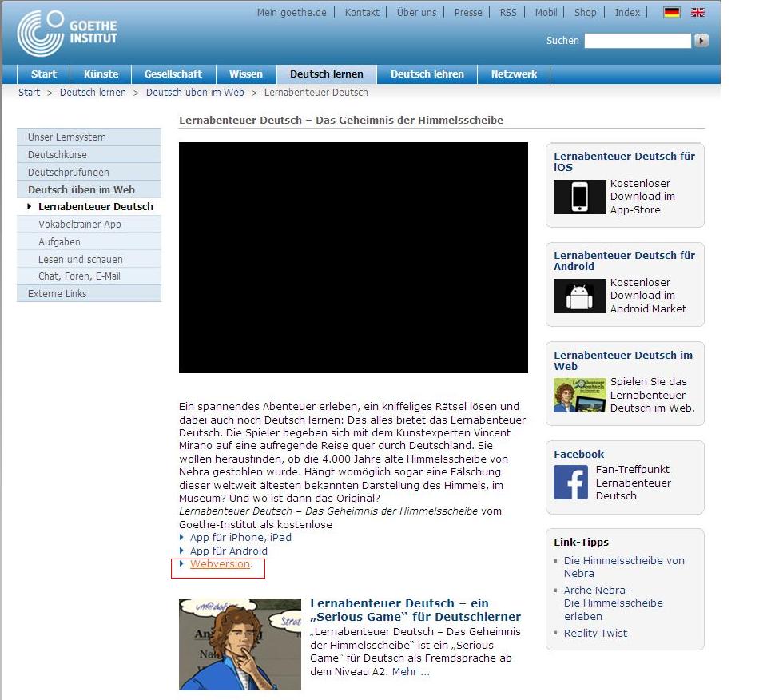Open the Index header link
767x700 pixels.
coord(627,13)
